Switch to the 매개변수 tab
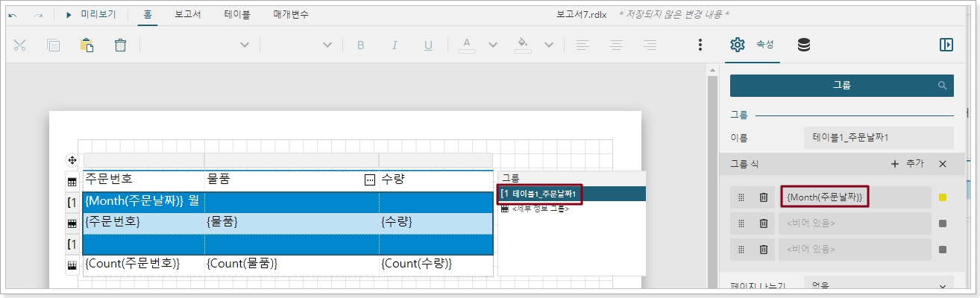Screen dimensions: 980x298 [291, 14]
